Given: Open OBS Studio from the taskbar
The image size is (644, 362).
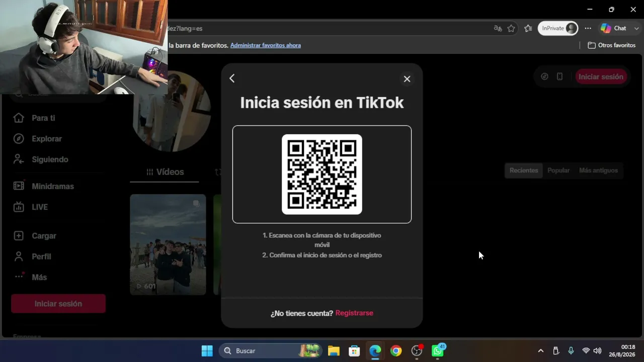Looking at the screenshot, I should pos(417,350).
